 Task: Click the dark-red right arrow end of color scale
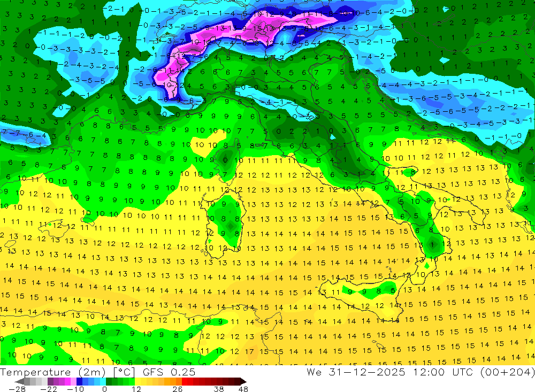(243, 381)
